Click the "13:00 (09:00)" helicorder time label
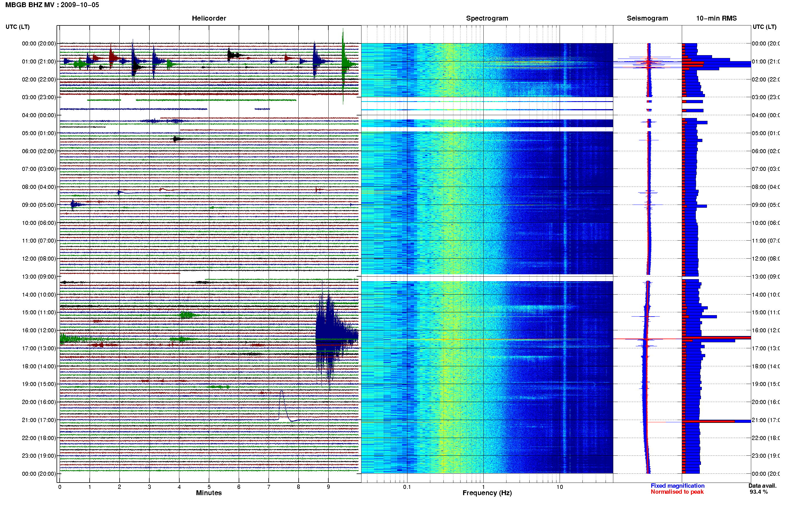 coord(39,277)
